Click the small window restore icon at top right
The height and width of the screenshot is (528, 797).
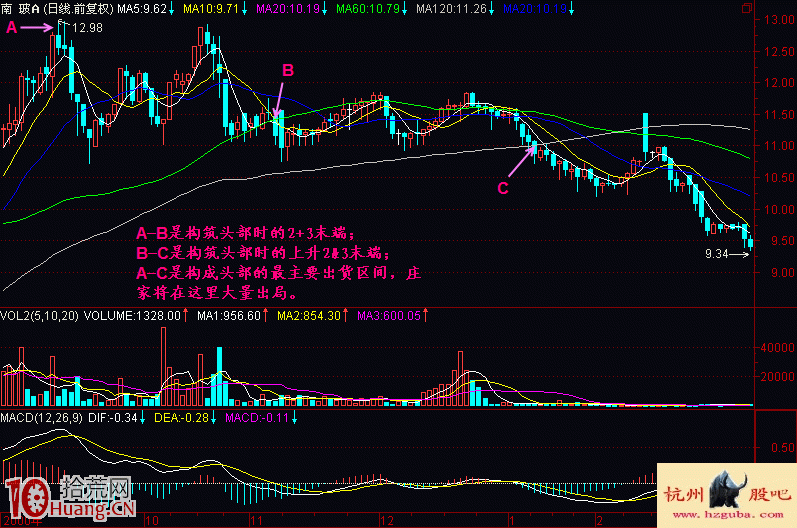tap(747, 8)
